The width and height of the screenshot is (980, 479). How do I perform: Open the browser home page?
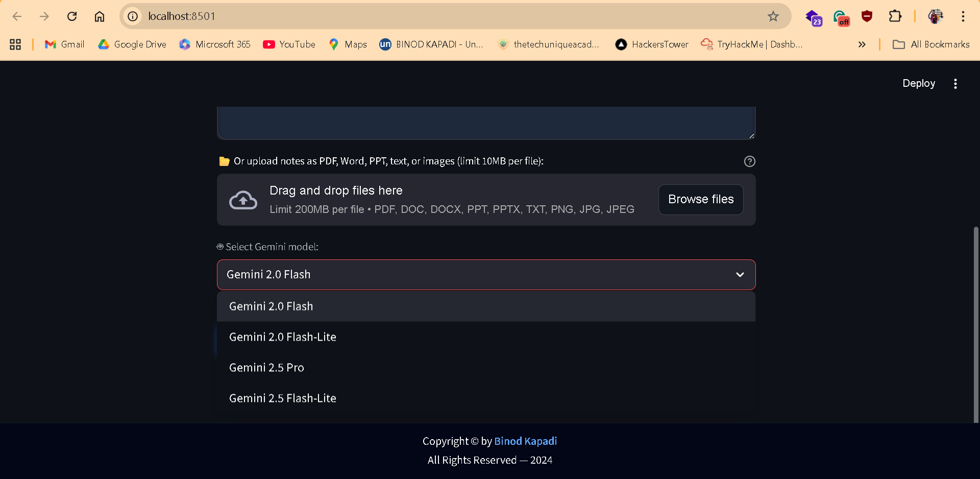coord(100,16)
